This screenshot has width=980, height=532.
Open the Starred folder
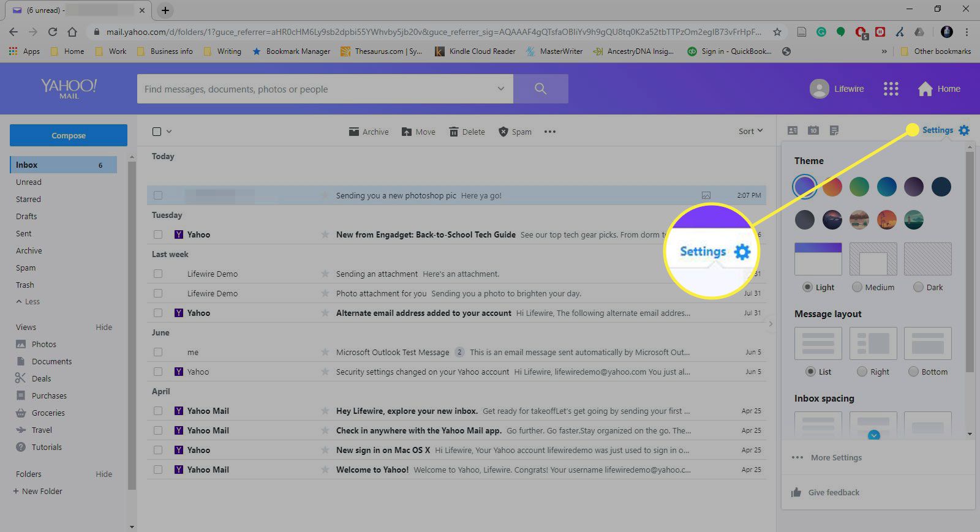click(28, 200)
